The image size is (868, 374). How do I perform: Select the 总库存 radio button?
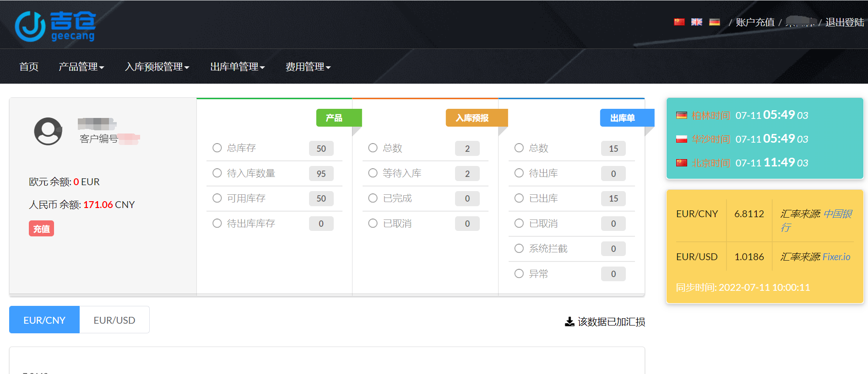217,148
